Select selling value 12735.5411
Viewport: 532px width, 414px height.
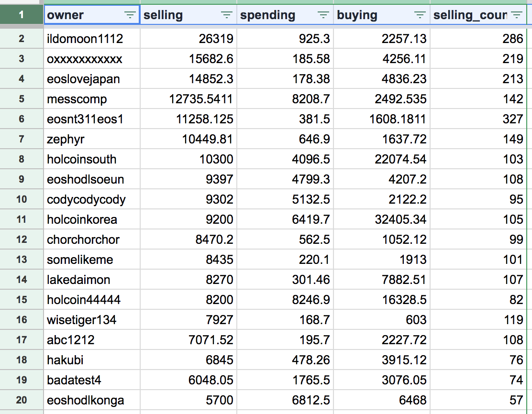201,99
